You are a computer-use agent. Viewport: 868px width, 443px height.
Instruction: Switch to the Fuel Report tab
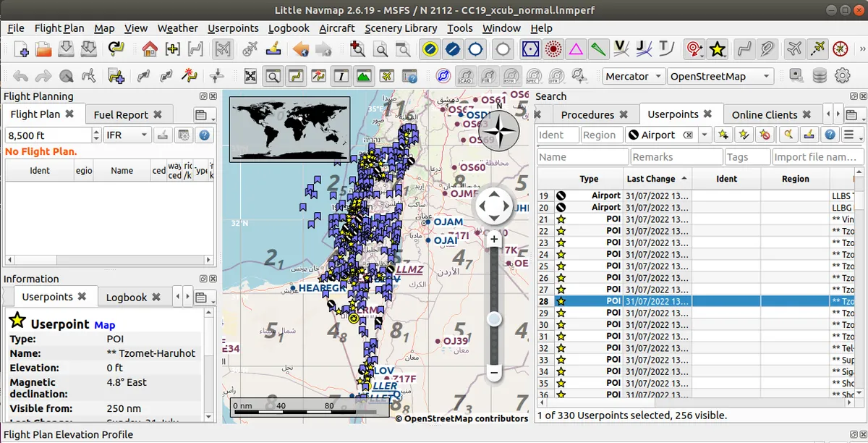[x=121, y=114]
